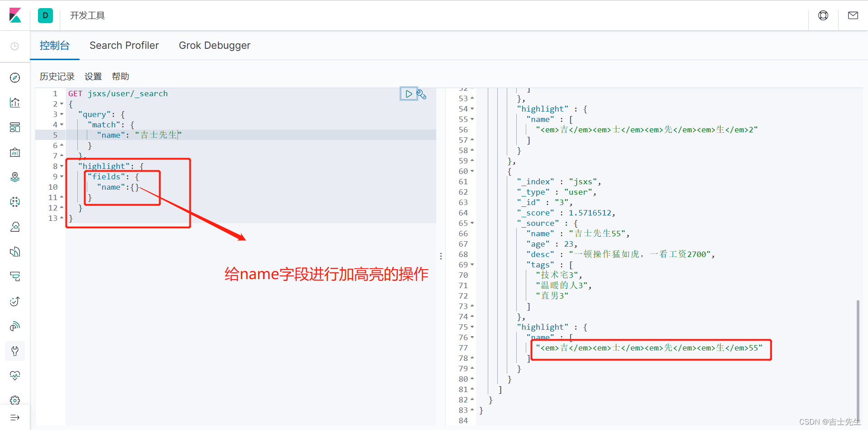The height and width of the screenshot is (430, 868).
Task: Open Logs icon in sidebar
Action: [x=15, y=252]
